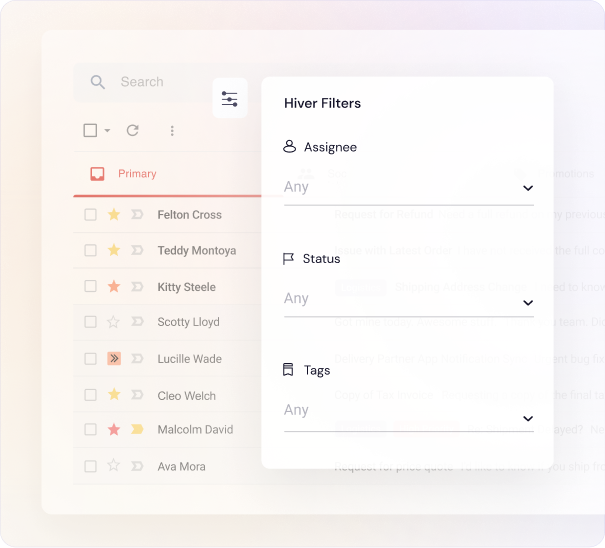Click the Tags bookmark icon
605x548 pixels.
(288, 370)
